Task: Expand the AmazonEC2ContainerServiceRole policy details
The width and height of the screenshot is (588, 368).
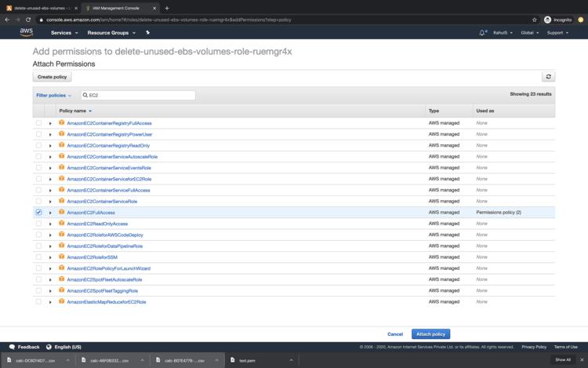Action: [50, 202]
